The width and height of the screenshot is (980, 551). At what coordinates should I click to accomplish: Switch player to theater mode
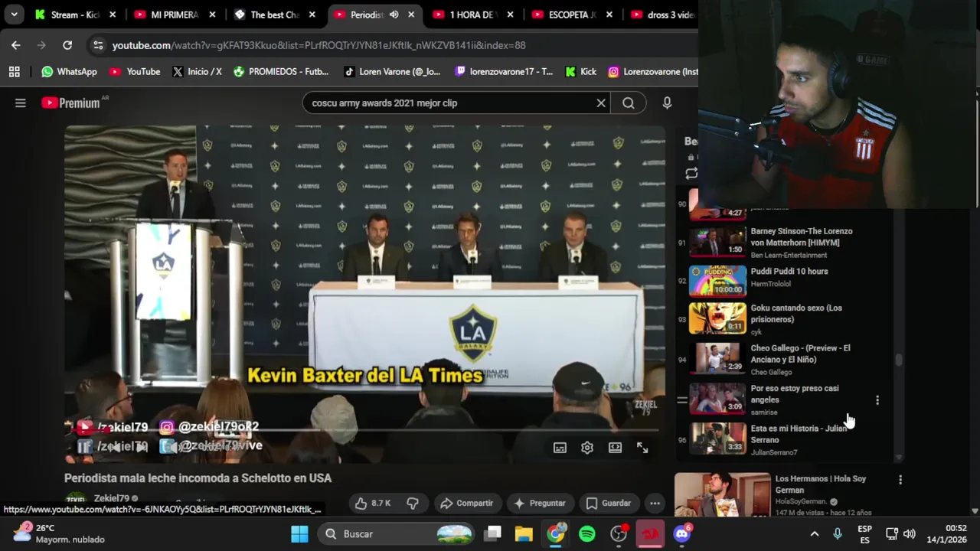615,448
